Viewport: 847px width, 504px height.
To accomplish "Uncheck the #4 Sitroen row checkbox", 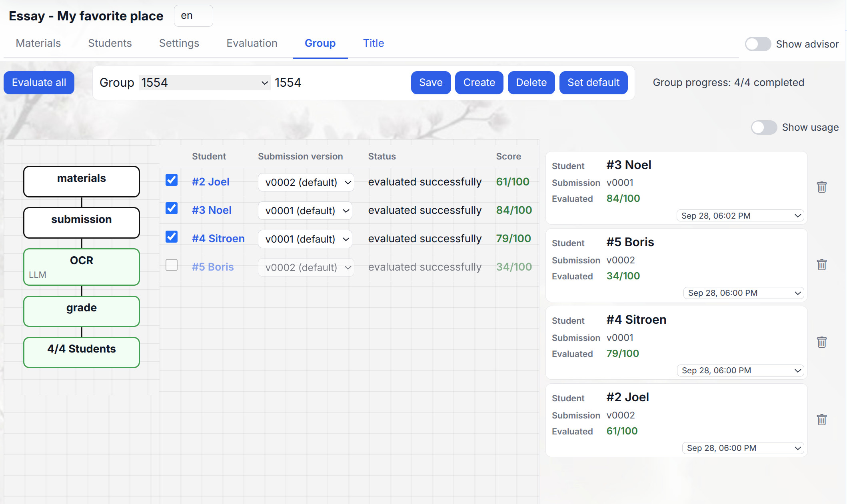I will (x=172, y=237).
